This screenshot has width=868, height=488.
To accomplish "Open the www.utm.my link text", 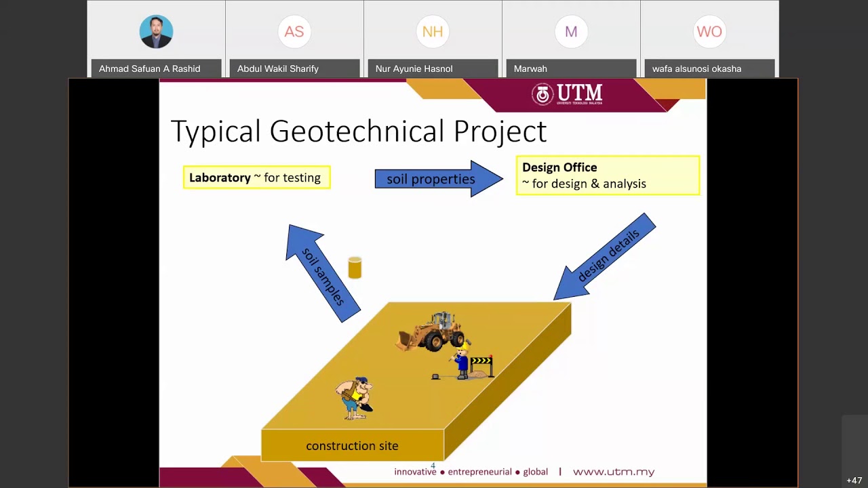I will click(614, 472).
